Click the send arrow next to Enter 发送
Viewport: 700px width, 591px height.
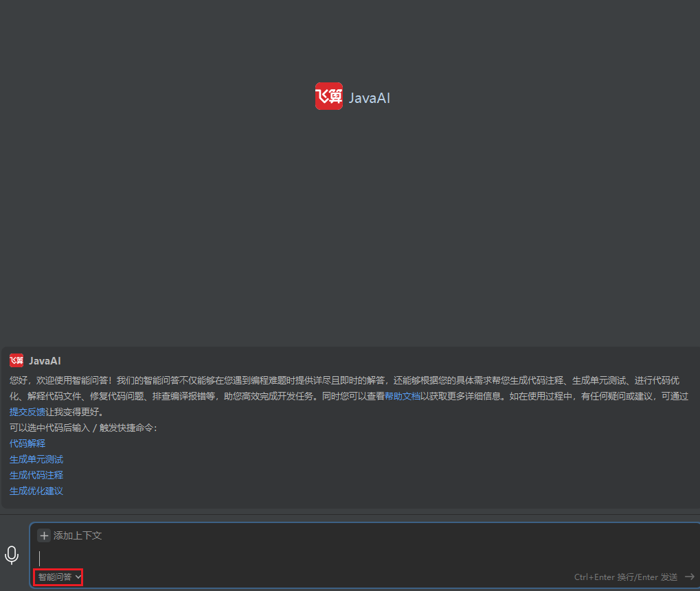click(690, 577)
